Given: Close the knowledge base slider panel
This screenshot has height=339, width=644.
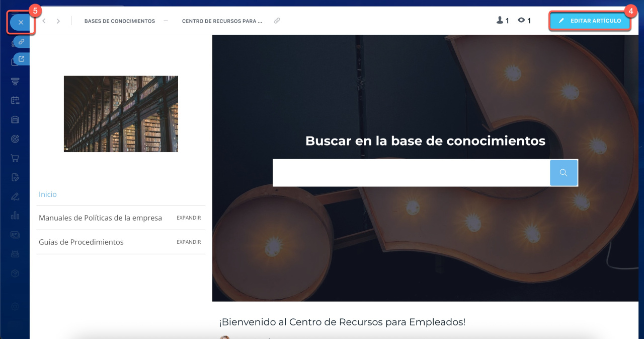Looking at the screenshot, I should (21, 23).
